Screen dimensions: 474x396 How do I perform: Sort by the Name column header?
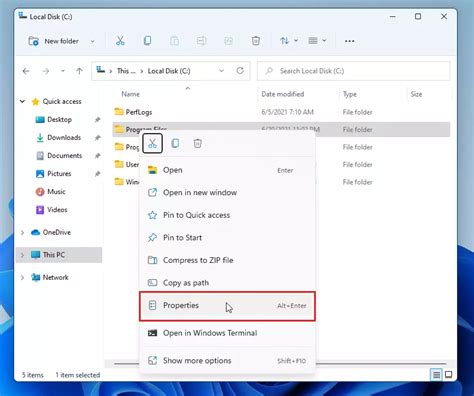coord(131,94)
